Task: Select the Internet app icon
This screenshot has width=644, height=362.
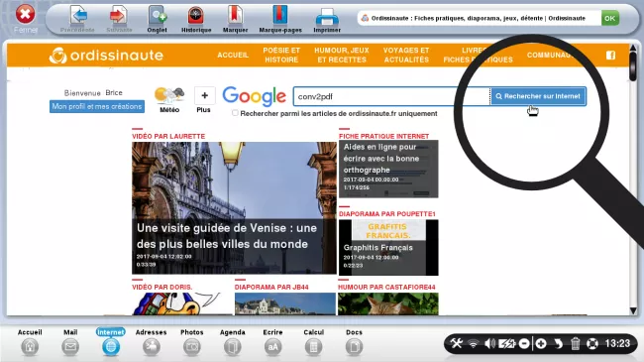Action: pyautogui.click(x=111, y=346)
